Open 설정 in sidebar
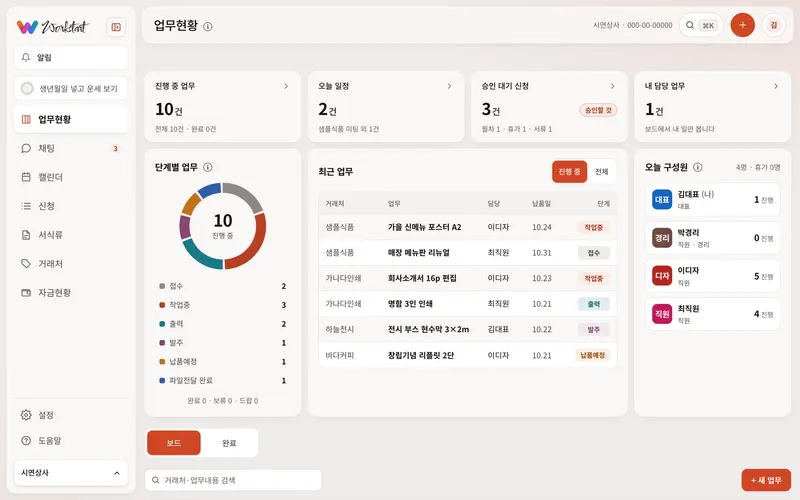800x500 pixels. [71, 415]
